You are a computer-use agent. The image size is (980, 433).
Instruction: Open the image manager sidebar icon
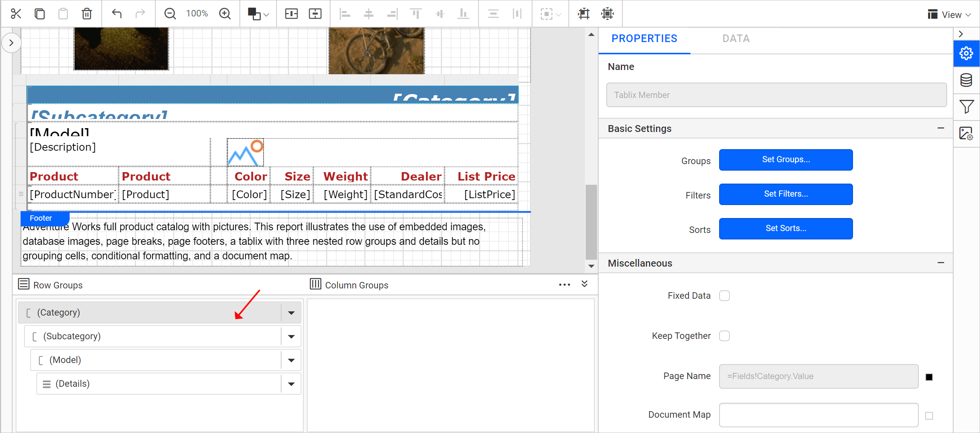(x=966, y=133)
